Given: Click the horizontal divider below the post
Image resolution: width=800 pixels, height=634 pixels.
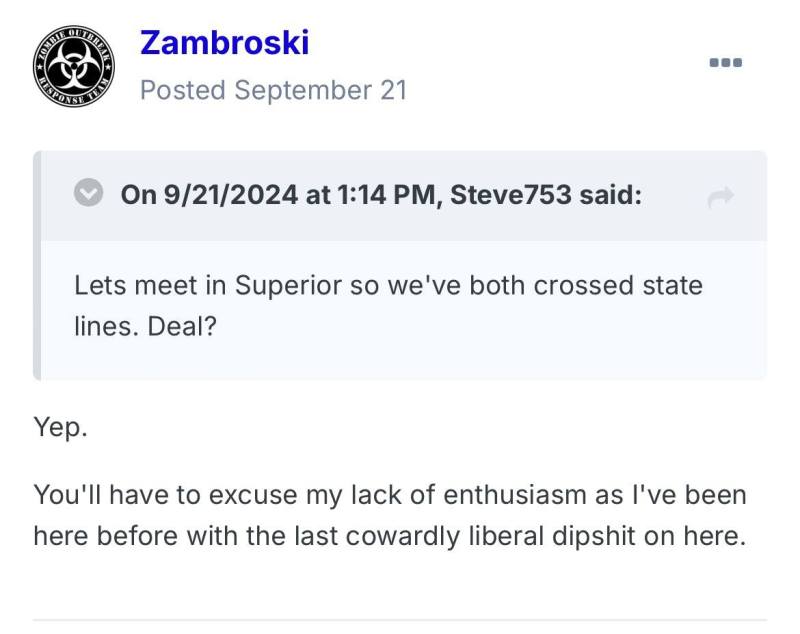Looking at the screenshot, I should pyautogui.click(x=400, y=620).
